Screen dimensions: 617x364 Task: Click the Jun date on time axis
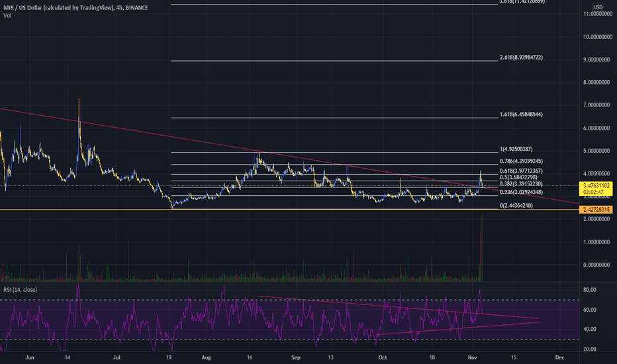(30, 357)
